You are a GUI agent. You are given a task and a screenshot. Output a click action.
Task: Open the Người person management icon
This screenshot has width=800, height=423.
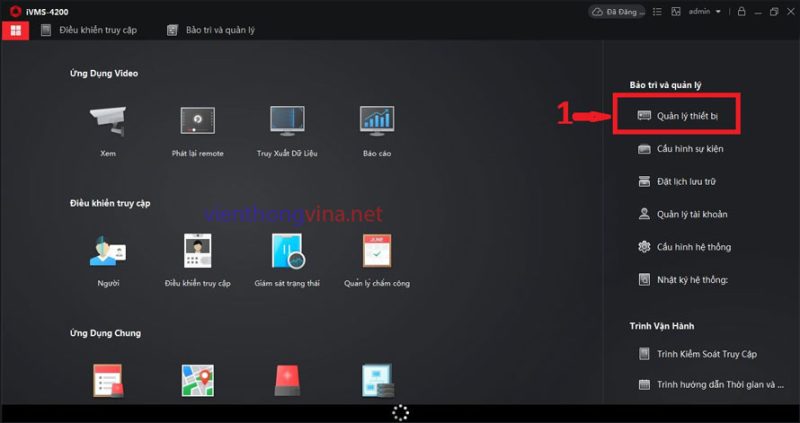pyautogui.click(x=108, y=251)
